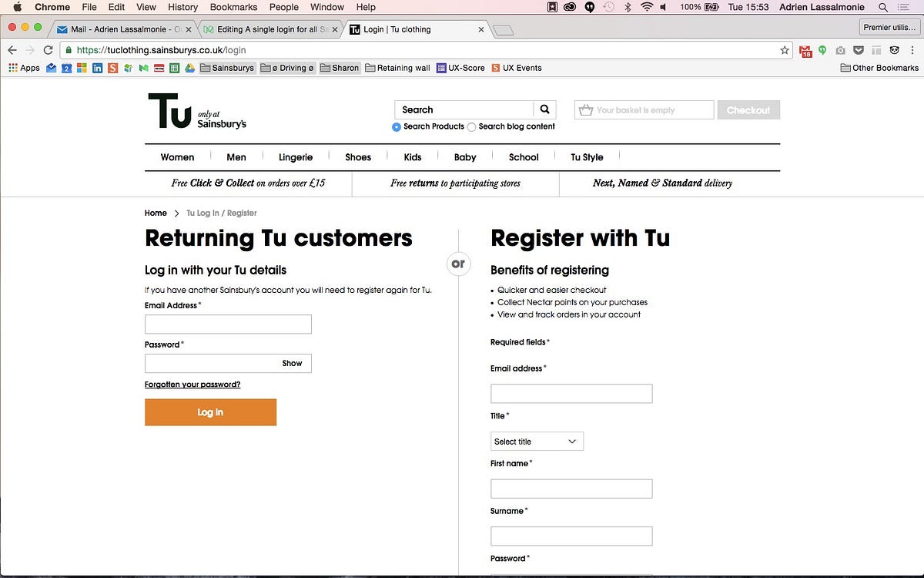924x578 pixels.
Task: Click the Bluetooth menu bar icon
Action: pyautogui.click(x=628, y=7)
